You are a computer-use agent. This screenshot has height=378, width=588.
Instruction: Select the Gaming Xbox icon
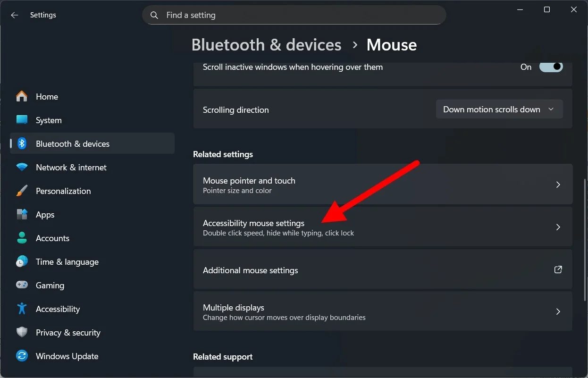point(22,285)
